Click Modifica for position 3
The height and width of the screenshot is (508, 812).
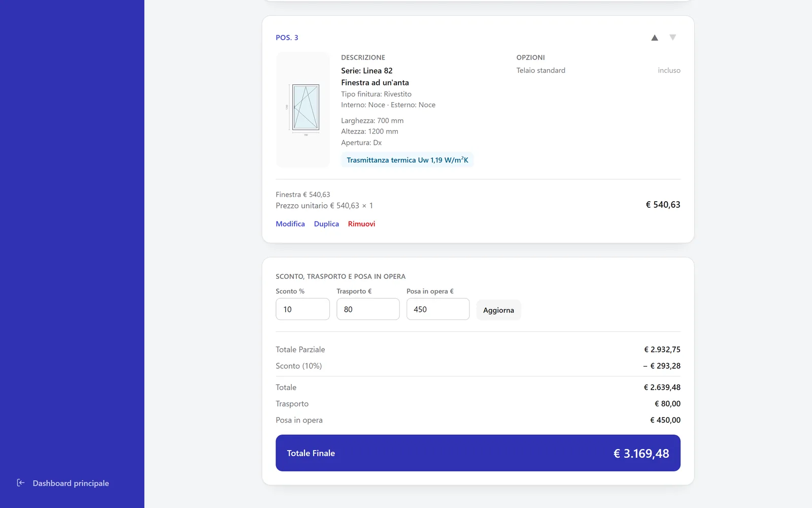point(290,224)
